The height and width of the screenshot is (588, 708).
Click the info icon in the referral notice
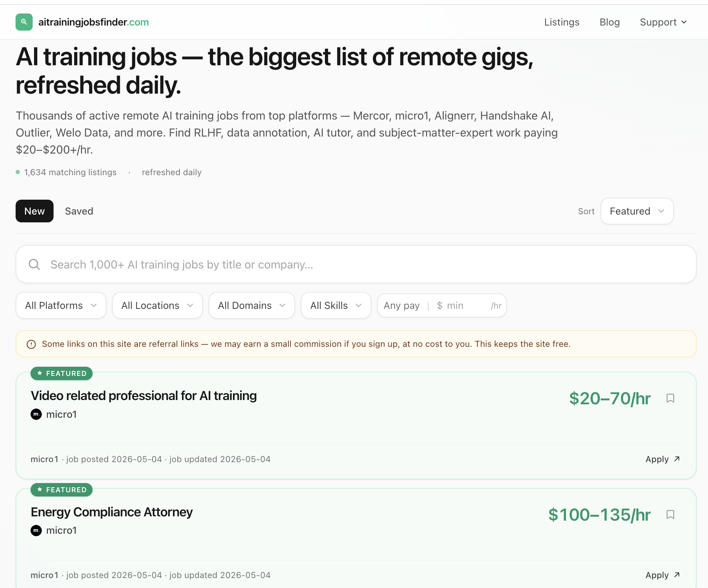click(31, 344)
